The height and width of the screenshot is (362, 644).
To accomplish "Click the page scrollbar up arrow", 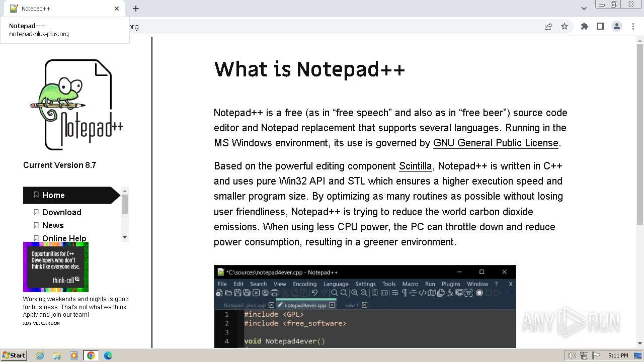I will point(640,40).
